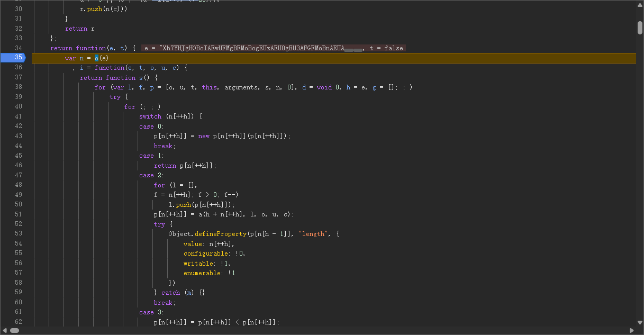This screenshot has height=335, width=644.
Task: Click 'return function s() {' text
Action: [119, 78]
